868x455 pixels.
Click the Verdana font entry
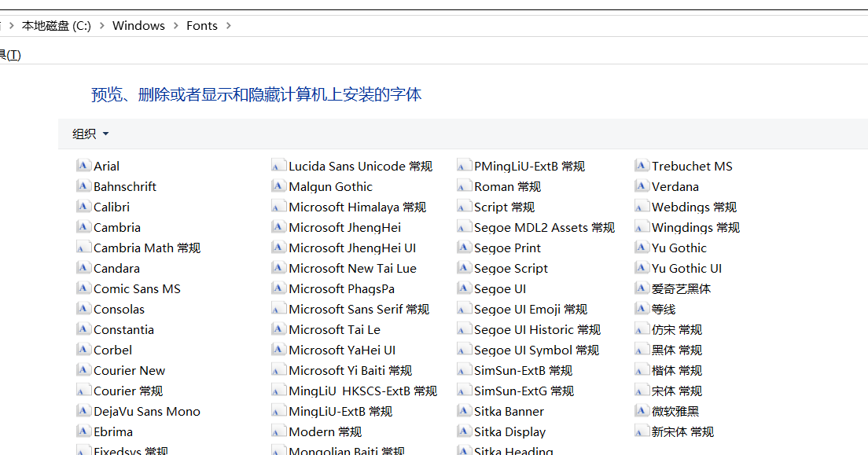(675, 186)
